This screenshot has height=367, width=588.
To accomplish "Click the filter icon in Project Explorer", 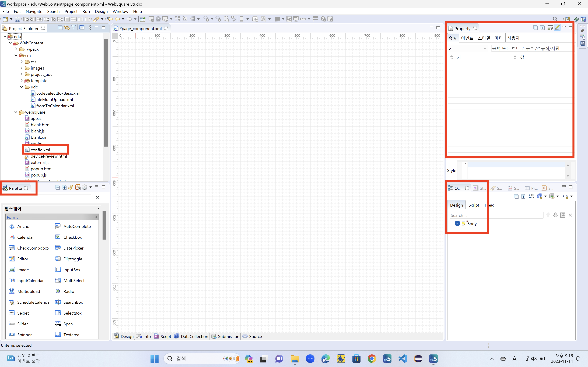I will tap(73, 28).
